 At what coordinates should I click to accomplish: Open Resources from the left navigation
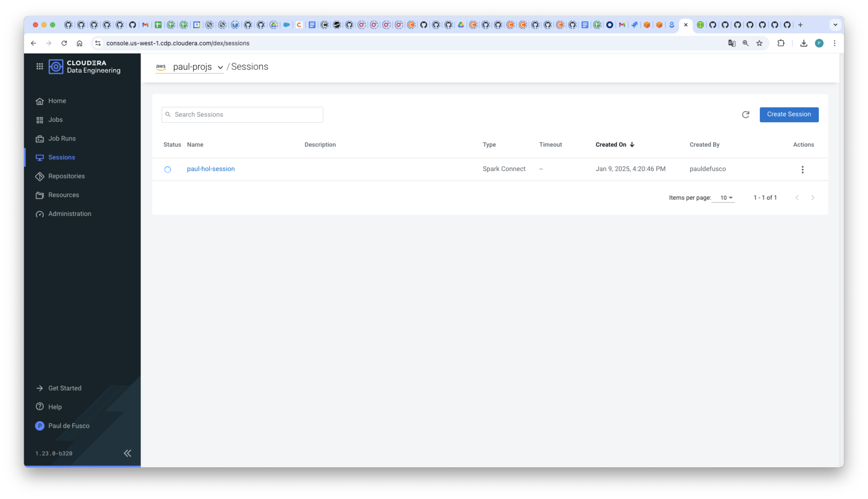(x=63, y=195)
